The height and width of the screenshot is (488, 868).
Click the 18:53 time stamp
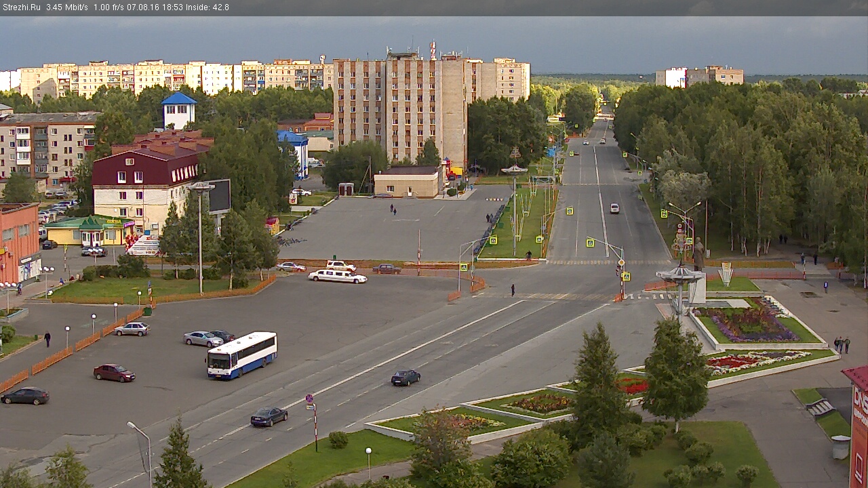tap(172, 7)
